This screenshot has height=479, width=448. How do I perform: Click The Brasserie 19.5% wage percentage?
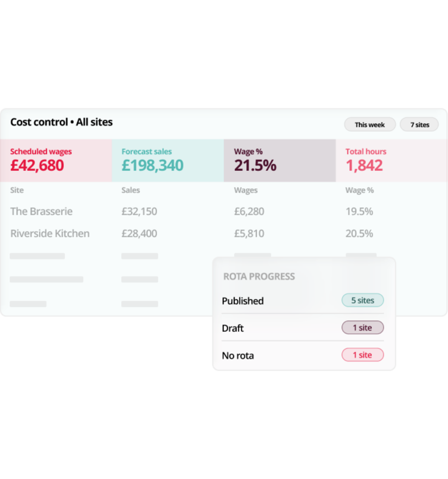pyautogui.click(x=359, y=211)
